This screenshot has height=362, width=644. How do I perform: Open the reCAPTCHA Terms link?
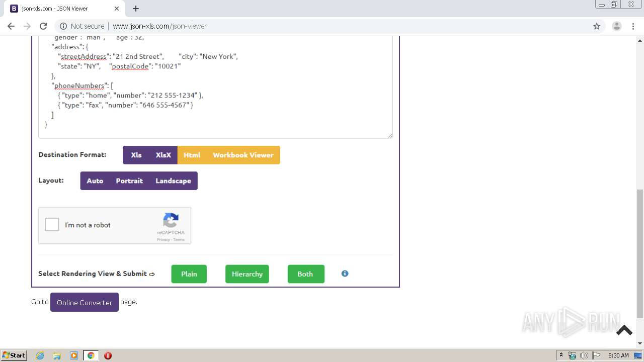click(179, 240)
